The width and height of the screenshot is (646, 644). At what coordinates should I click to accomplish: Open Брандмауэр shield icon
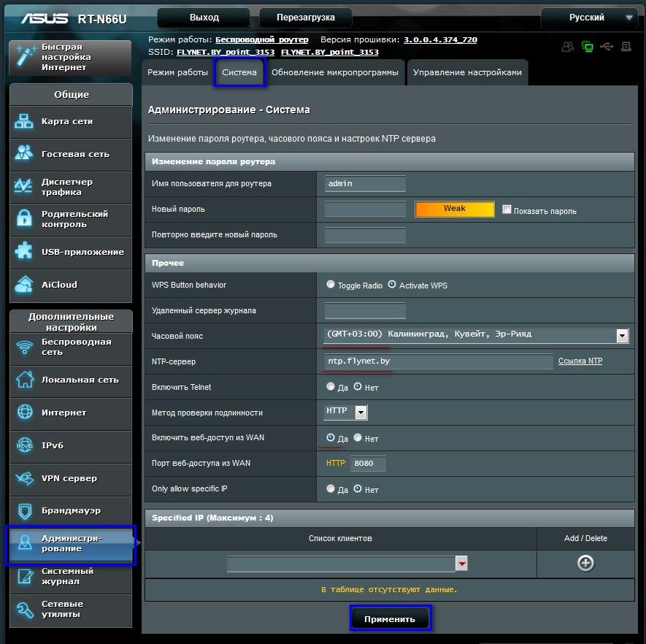click(25, 511)
